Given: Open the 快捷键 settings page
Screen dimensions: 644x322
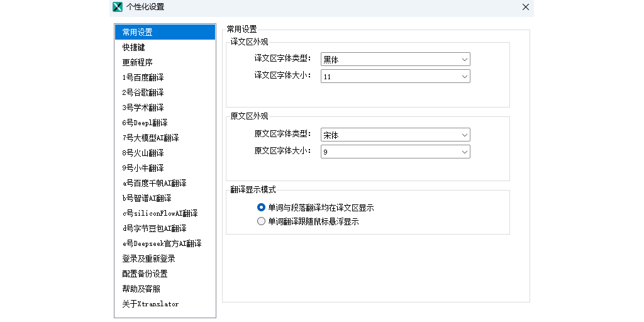Looking at the screenshot, I should 134,47.
